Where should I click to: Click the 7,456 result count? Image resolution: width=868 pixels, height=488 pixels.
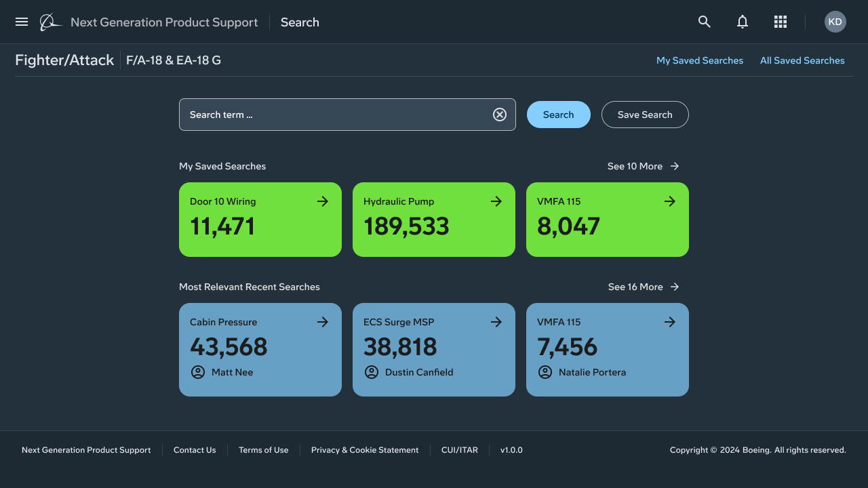click(x=567, y=347)
